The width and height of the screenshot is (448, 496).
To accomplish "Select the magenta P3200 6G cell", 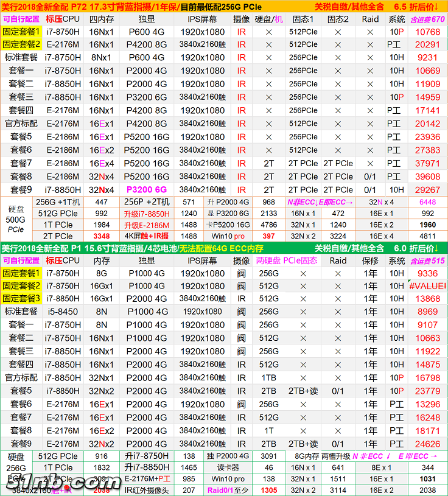I will tap(147, 189).
